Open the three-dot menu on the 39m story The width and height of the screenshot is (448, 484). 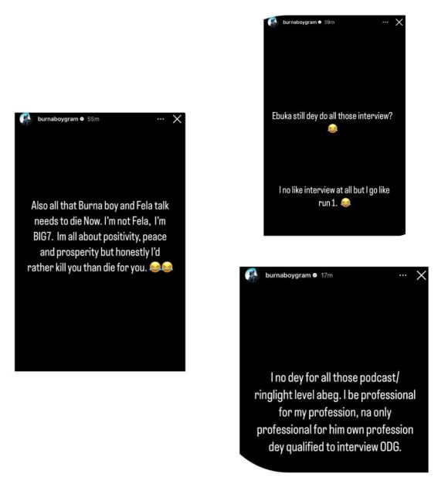385,22
